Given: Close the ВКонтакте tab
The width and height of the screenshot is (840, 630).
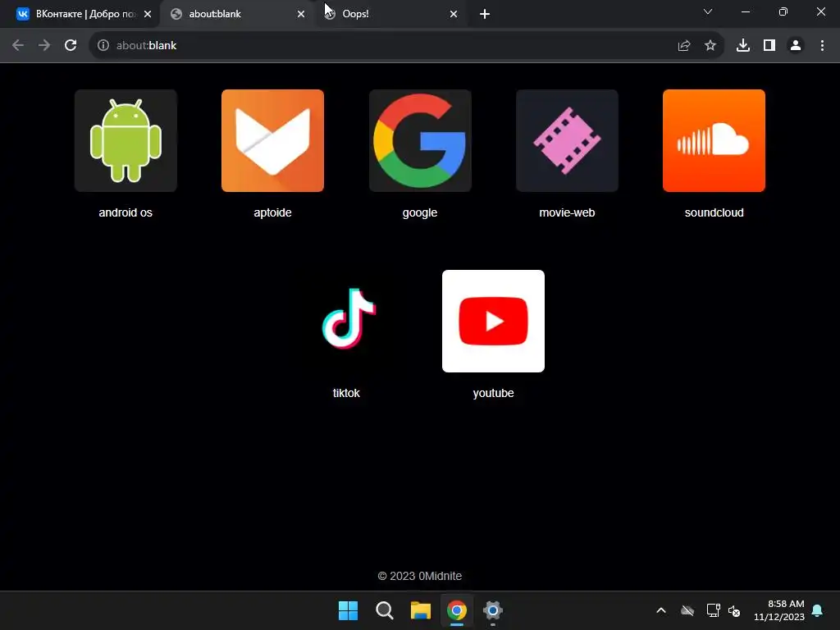Looking at the screenshot, I should coord(148,14).
